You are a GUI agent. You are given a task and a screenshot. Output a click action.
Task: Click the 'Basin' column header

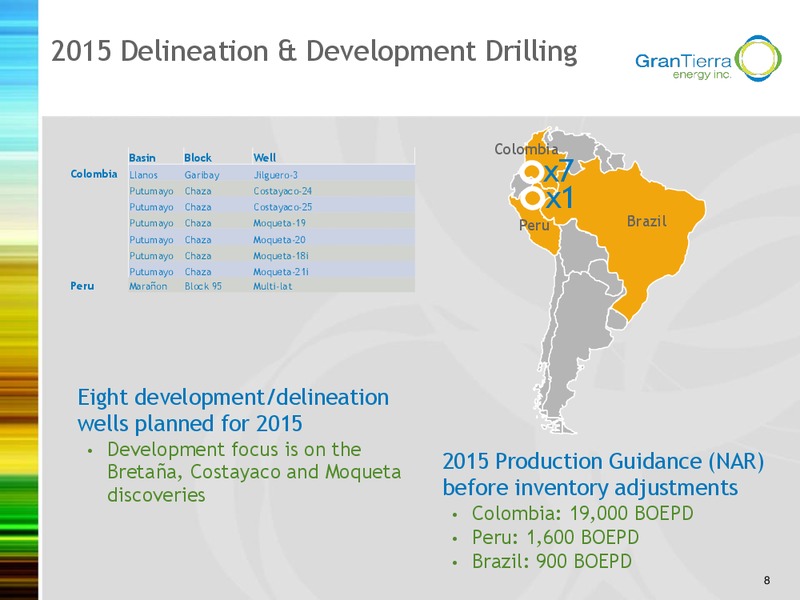pyautogui.click(x=142, y=158)
